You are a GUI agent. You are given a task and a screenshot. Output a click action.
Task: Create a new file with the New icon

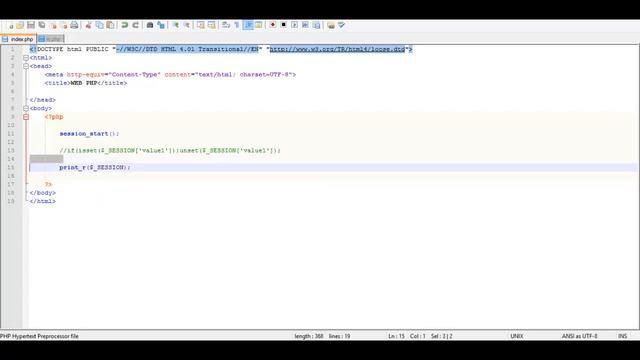[10, 25]
